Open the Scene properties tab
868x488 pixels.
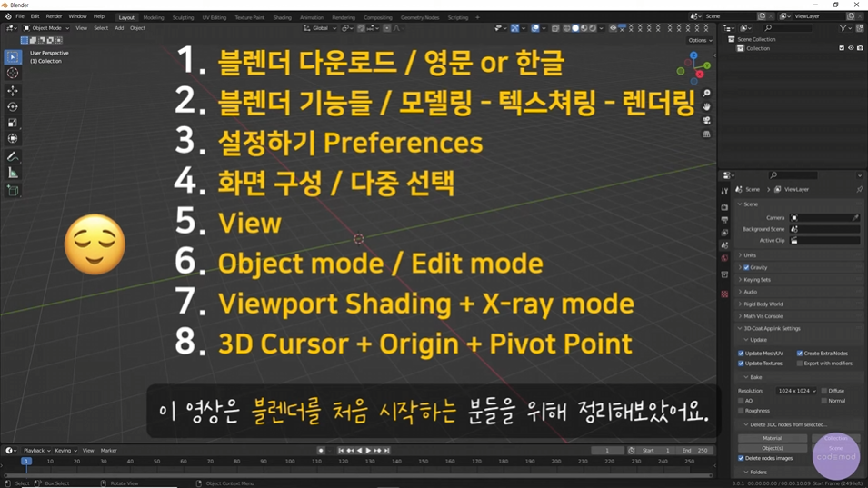pos(724,245)
